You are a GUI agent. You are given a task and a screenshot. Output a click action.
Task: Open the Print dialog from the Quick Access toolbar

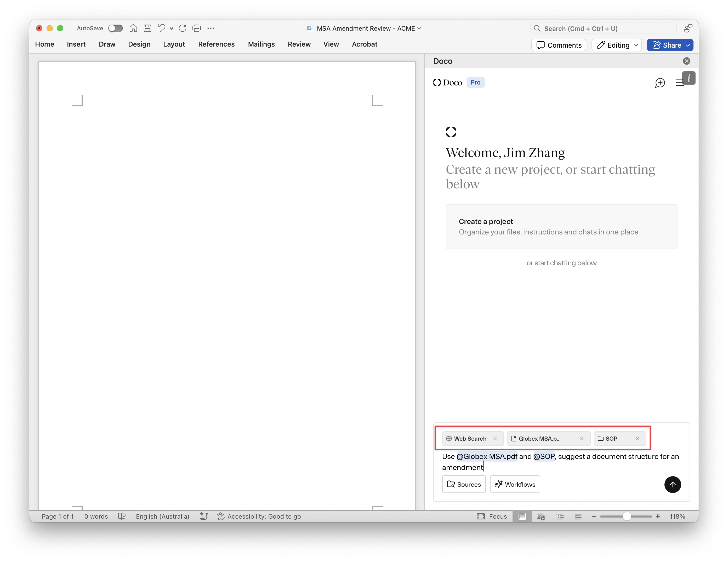(197, 28)
